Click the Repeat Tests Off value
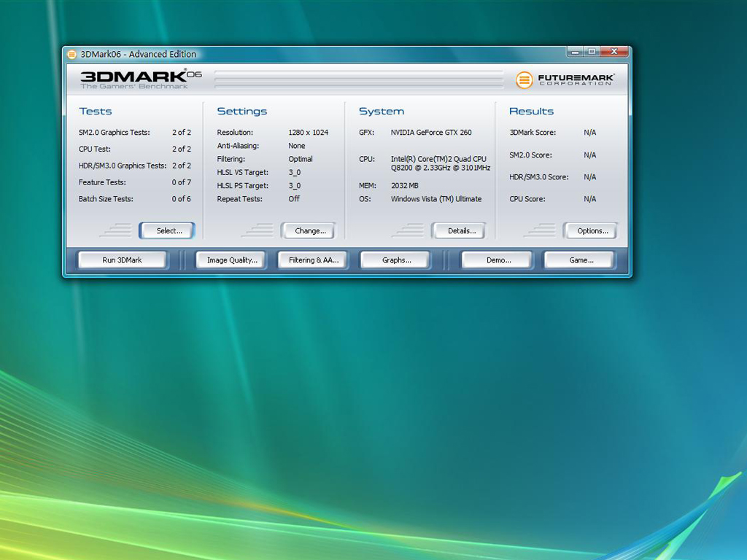This screenshot has width=747, height=560. [x=294, y=199]
